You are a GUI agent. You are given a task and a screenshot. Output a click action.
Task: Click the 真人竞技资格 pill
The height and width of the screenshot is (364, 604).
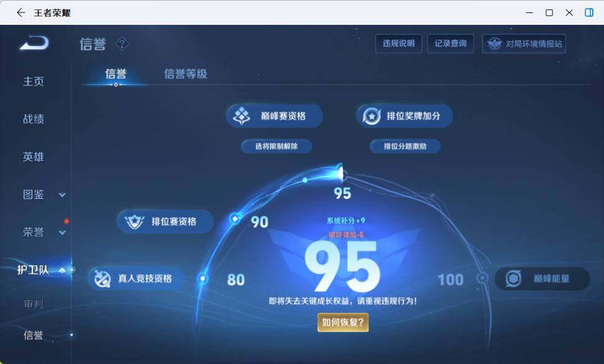[135, 278]
